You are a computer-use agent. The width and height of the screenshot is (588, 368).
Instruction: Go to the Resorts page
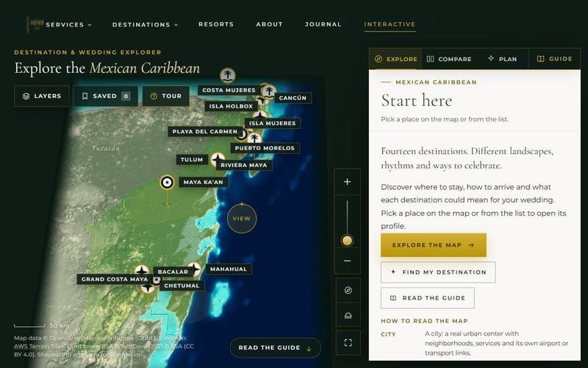coord(216,24)
